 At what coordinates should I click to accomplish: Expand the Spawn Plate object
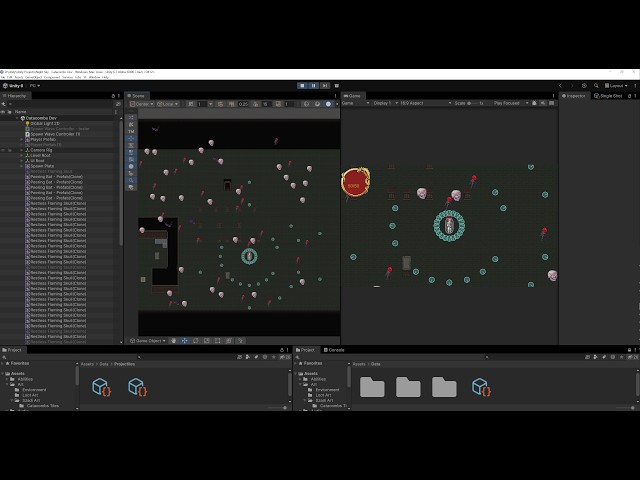point(22,166)
